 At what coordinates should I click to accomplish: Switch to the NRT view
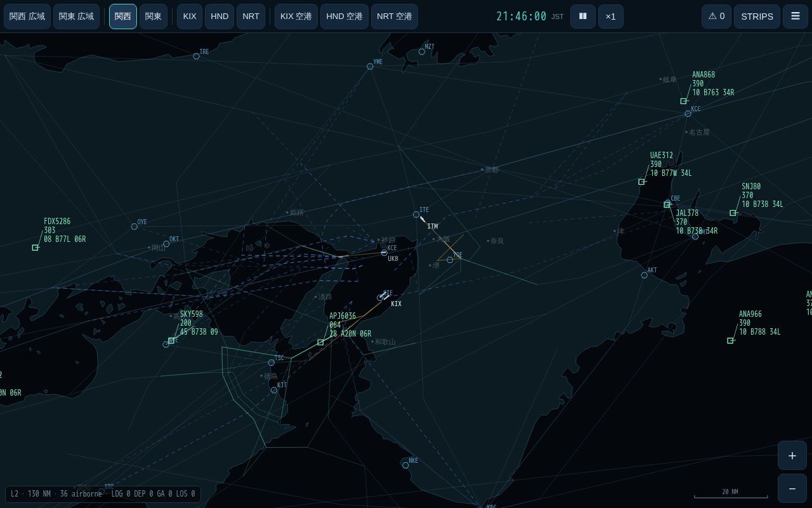[x=251, y=17]
